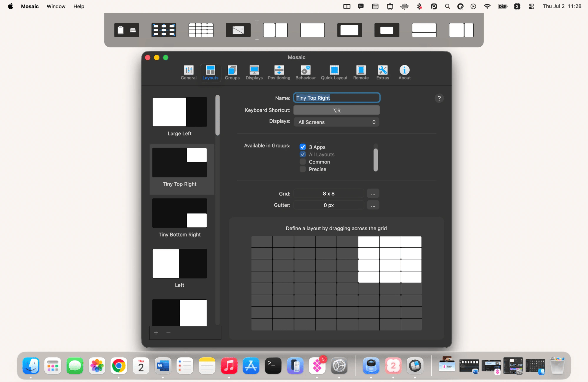Open Grid options with the ellipsis button
The height and width of the screenshot is (382, 588).
point(373,193)
